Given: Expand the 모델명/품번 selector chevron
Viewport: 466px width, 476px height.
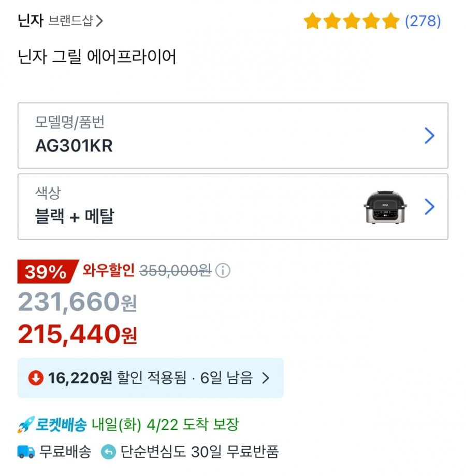Looking at the screenshot, I should click(429, 136).
